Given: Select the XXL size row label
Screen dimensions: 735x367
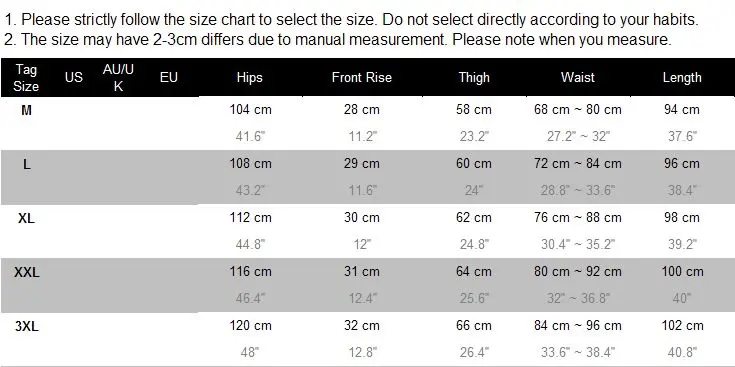Looking at the screenshot, I should click(x=27, y=272).
